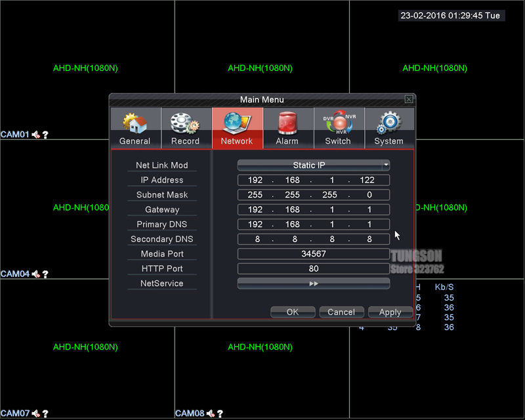Click the HTTP Port field
Image resolution: width=525 pixels, height=420 pixels.
[x=314, y=268]
